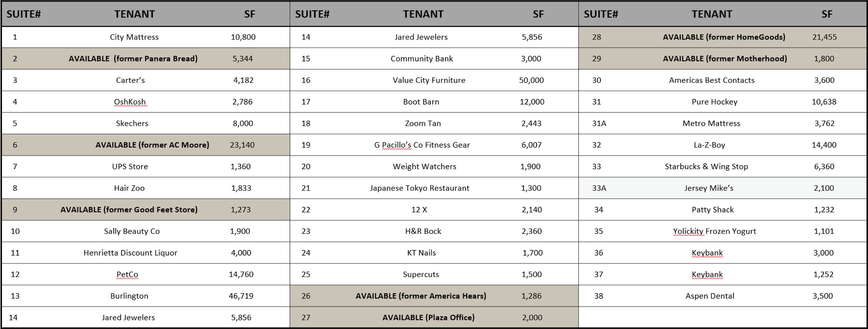The height and width of the screenshot is (329, 868).
Task: Click AVAILABLE former America Hears cell
Action: coord(421,296)
